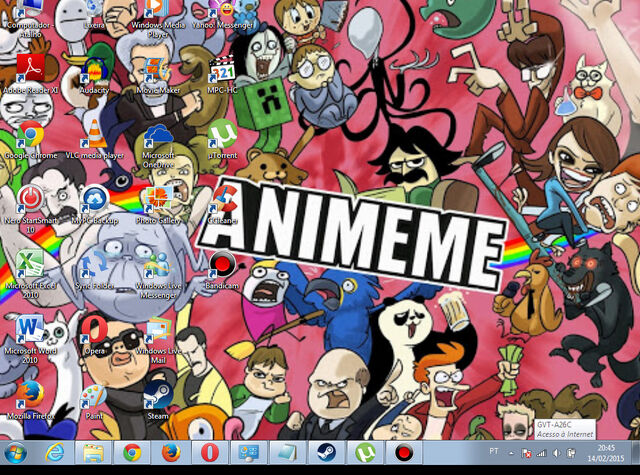640x475 pixels.
Task: Open Microsoft Word 2010 desktop shortcut
Action: (30, 340)
